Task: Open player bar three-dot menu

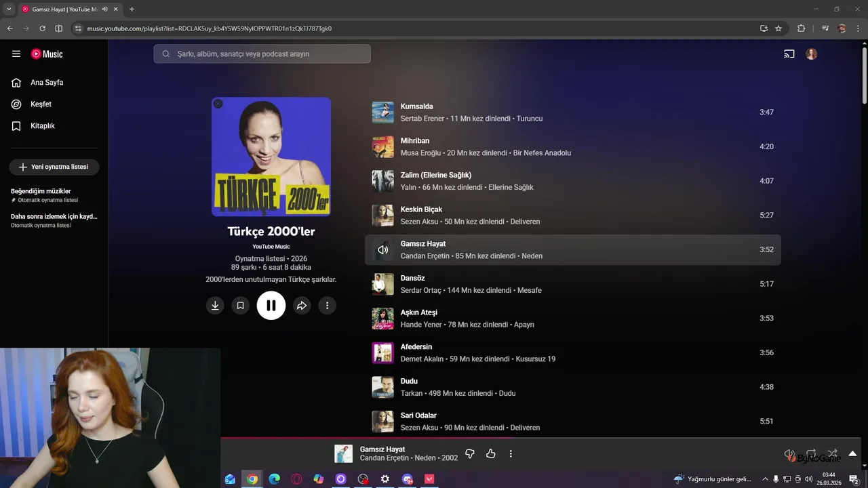Action: (x=511, y=453)
